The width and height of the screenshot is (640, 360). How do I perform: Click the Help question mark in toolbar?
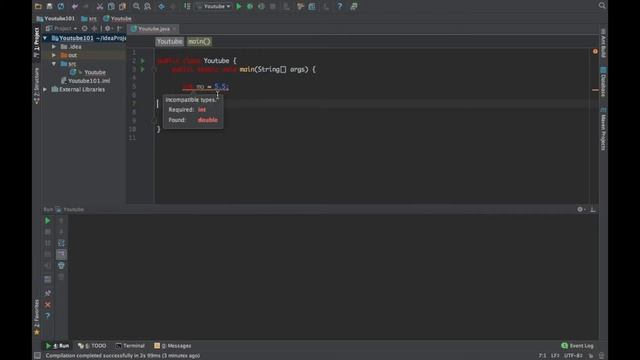tap(340, 6)
